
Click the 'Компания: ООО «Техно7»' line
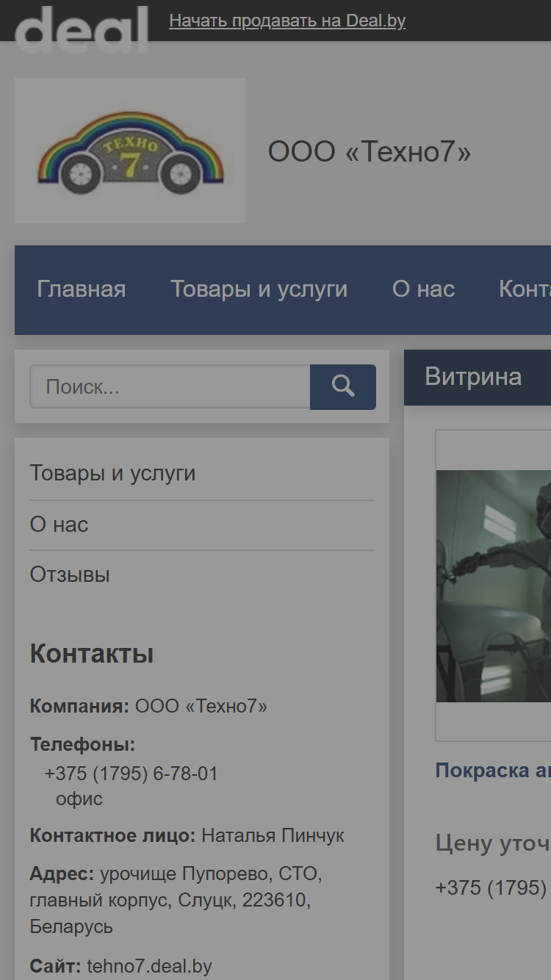[148, 707]
